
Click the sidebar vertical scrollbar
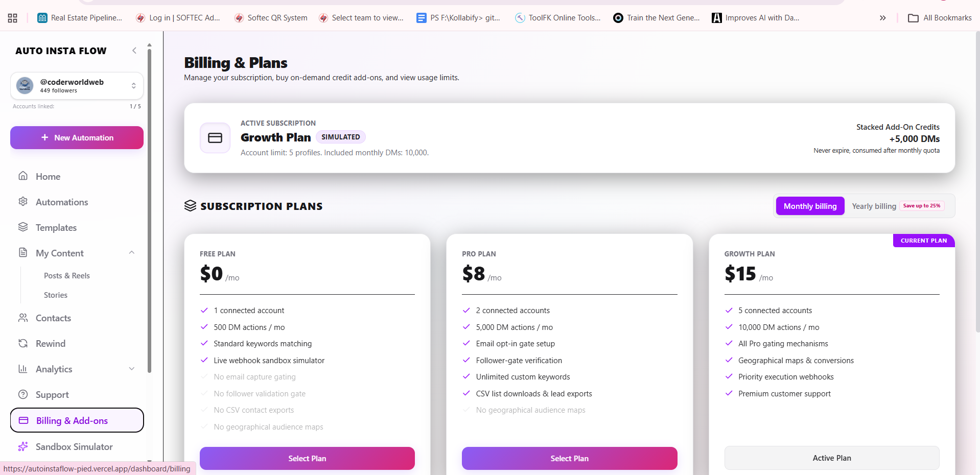point(149,209)
